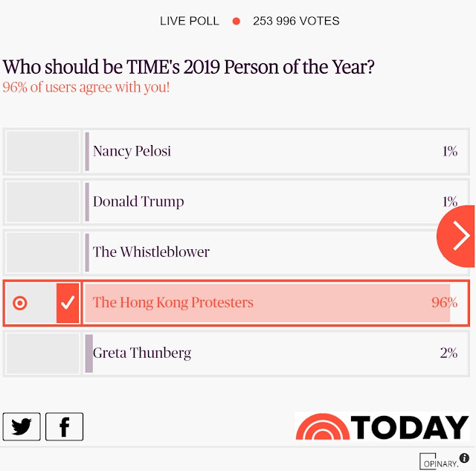
Task: Click the Greta Thunberg thumbnail placeholder
Action: (42, 353)
